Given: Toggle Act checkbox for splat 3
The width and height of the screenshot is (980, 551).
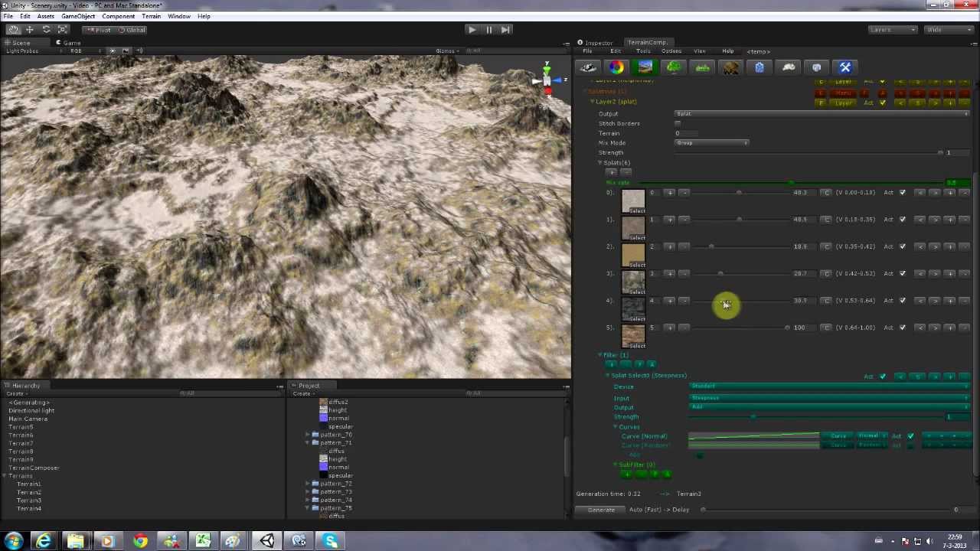Looking at the screenshot, I should pyautogui.click(x=903, y=273).
